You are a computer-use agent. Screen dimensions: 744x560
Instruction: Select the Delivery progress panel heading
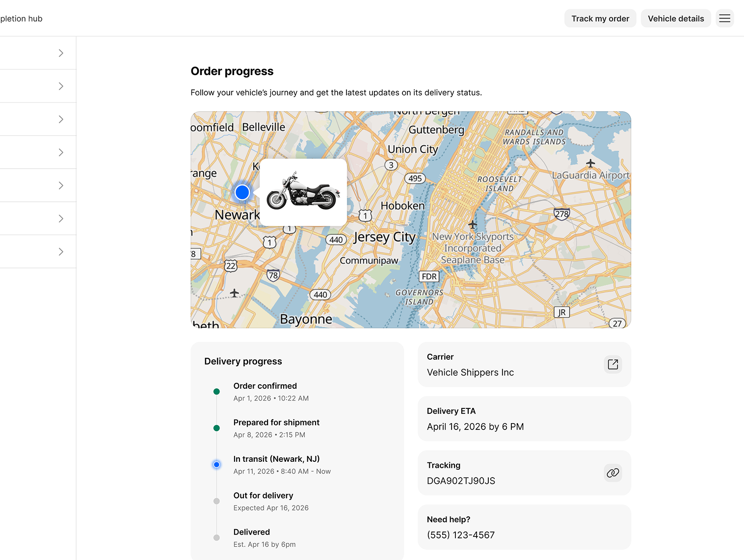point(243,361)
